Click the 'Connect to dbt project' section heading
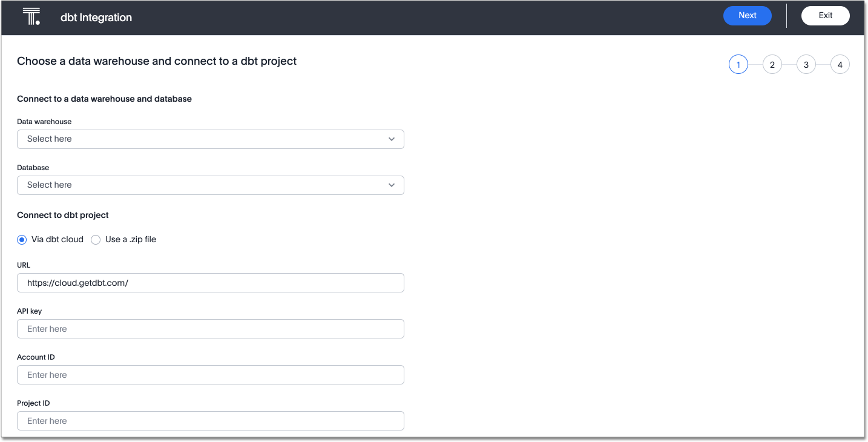Viewport: 868px width, 442px height. [x=62, y=215]
